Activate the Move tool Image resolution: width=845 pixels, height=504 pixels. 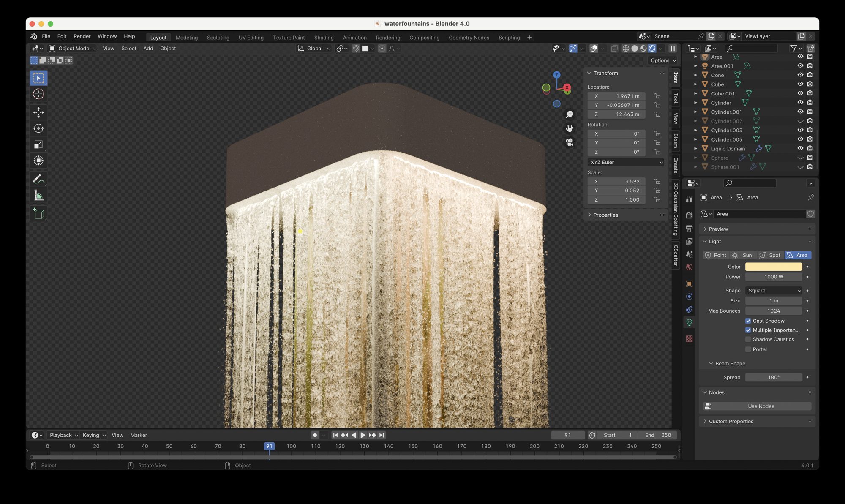click(x=38, y=112)
